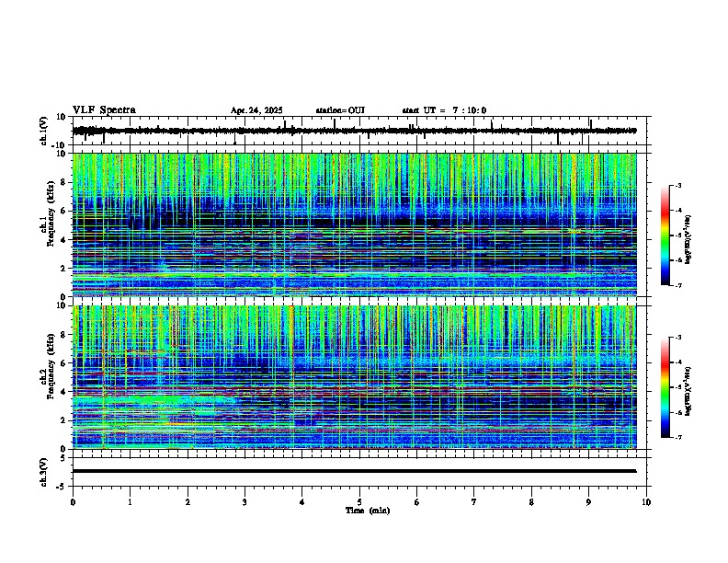Click the "-3" tick on ch.1 color scale

678,186
